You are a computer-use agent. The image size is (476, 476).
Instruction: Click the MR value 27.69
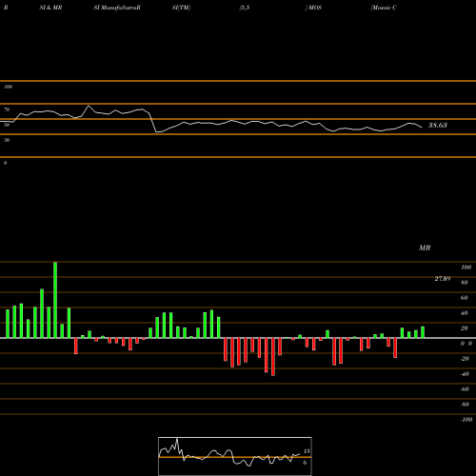[443, 279]
